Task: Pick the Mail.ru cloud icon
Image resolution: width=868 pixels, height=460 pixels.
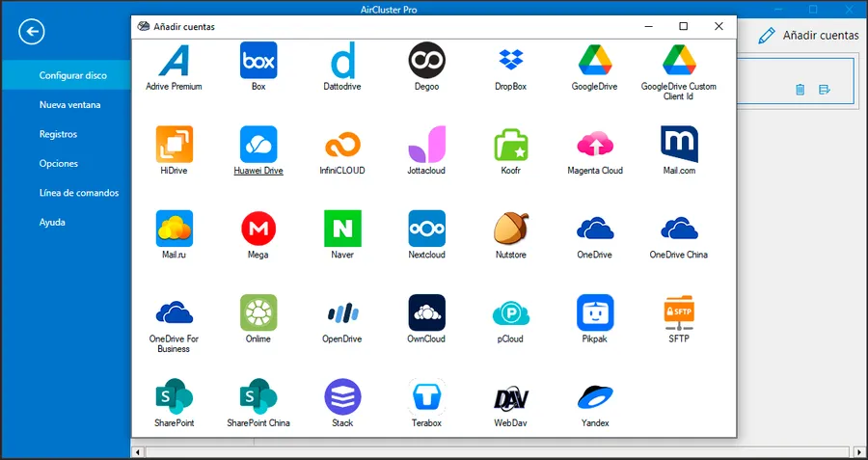Action: 175,229
